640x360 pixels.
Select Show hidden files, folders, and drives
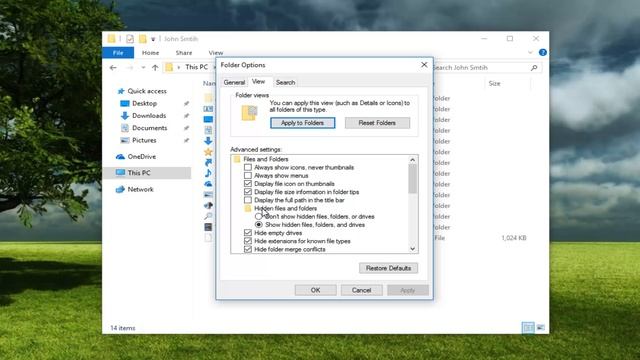click(x=258, y=224)
